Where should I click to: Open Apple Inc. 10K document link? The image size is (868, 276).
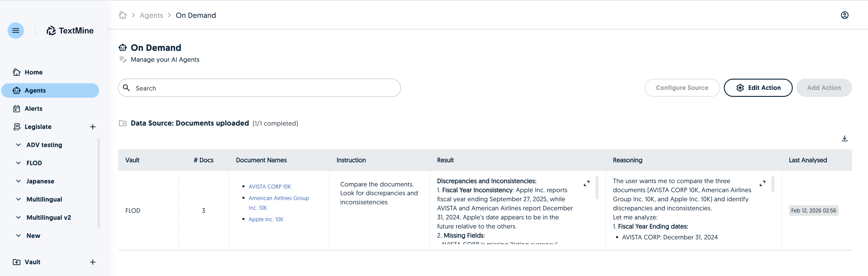click(x=266, y=219)
